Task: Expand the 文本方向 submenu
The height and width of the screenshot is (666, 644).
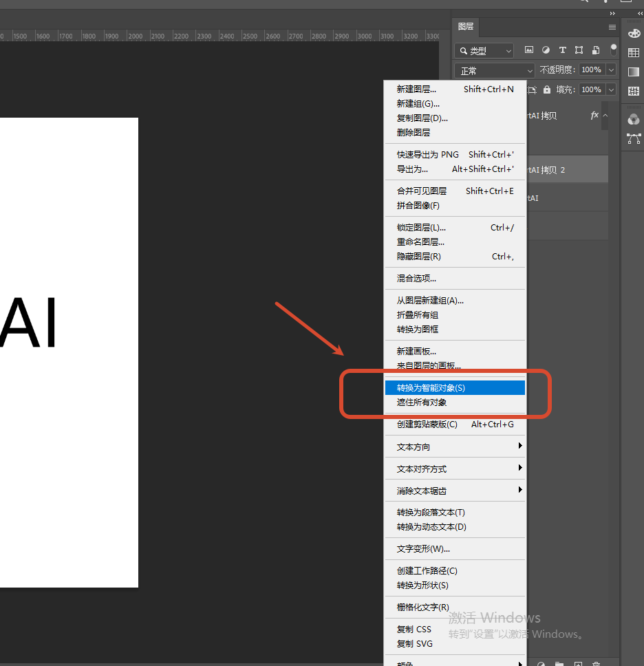Action: (x=455, y=447)
